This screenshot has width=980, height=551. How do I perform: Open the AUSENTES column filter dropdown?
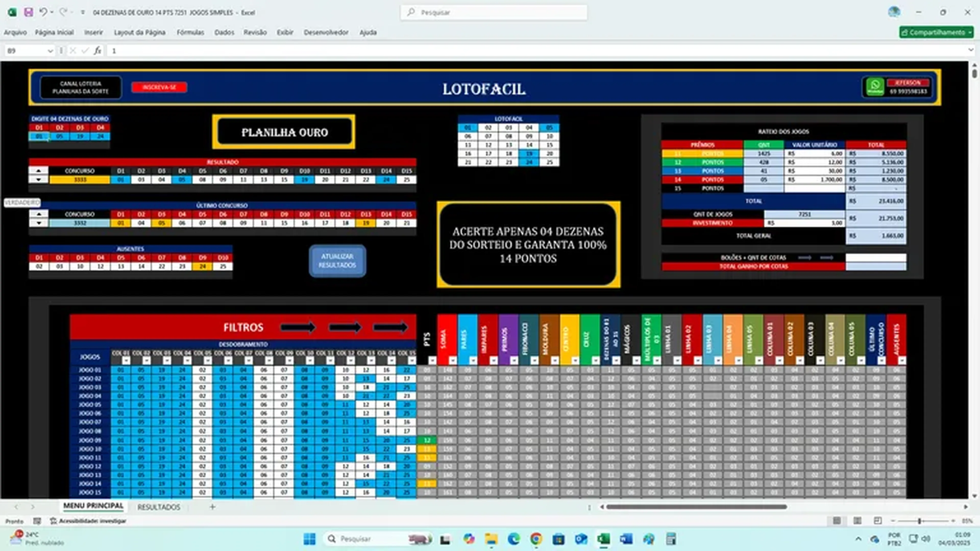point(902,360)
